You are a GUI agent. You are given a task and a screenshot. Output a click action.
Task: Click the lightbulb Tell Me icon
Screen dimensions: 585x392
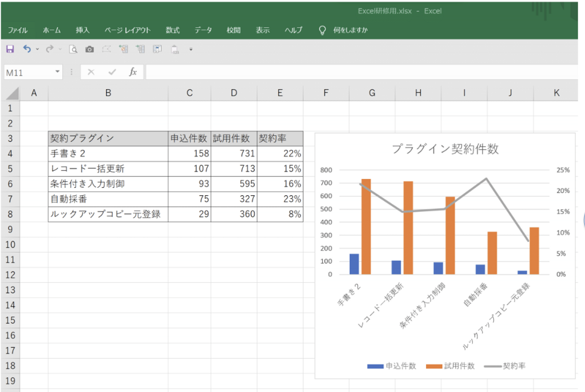point(322,30)
